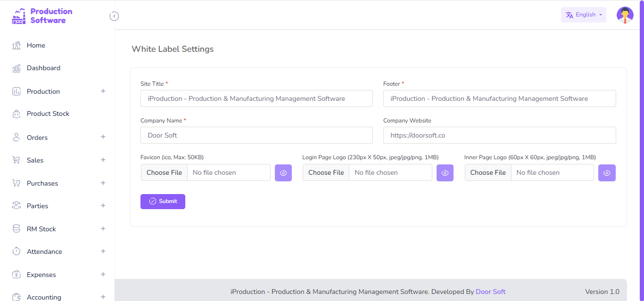Preview the Login Page Logo via eye button
644x301 pixels.
point(445,173)
